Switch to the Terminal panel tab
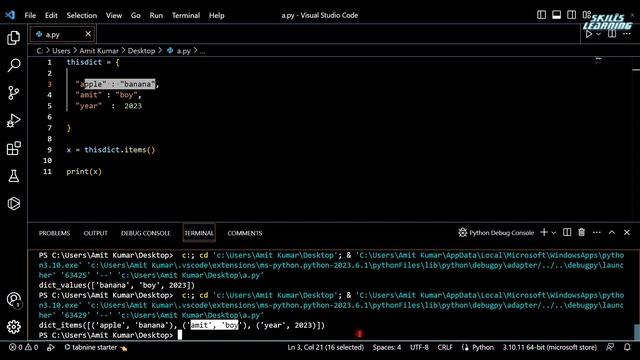 coord(199,233)
